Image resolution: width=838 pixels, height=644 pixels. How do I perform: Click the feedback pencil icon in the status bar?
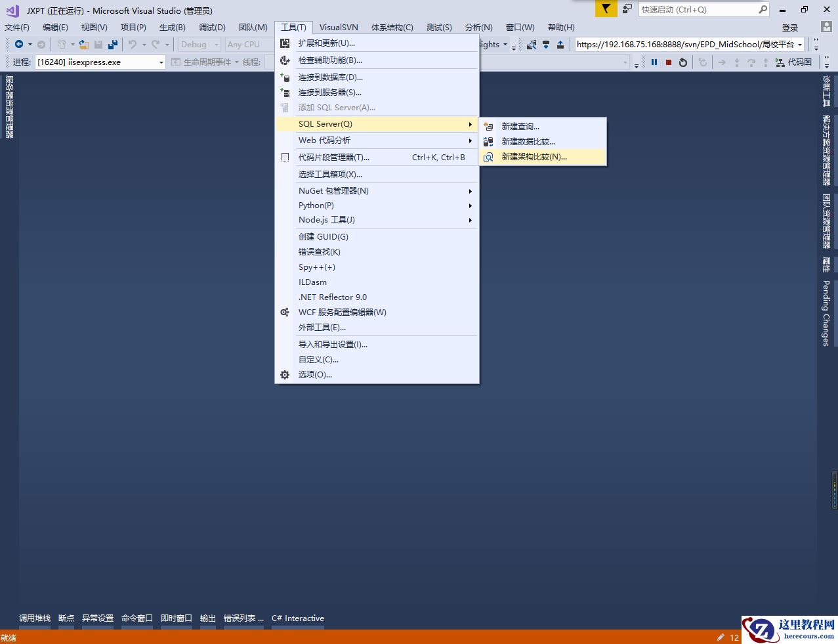click(721, 637)
